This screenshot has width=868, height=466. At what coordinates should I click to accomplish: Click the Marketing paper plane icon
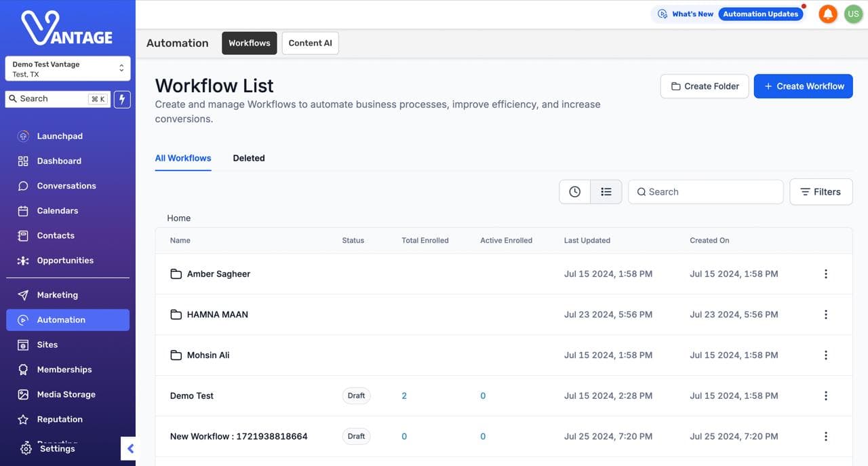[x=23, y=295]
